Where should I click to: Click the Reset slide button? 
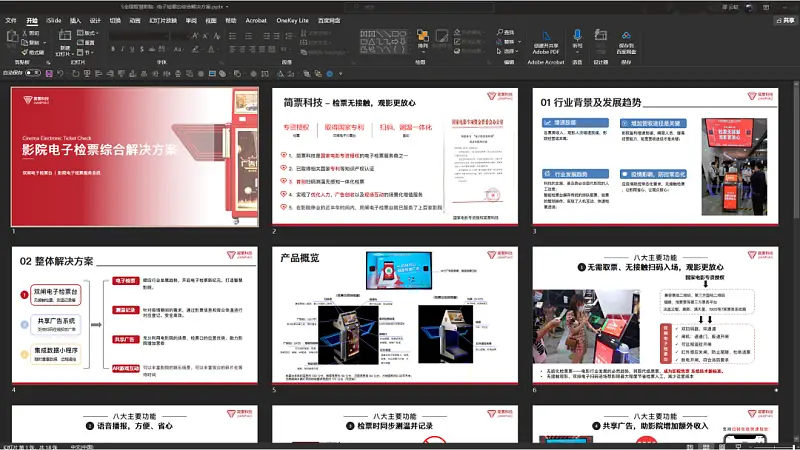[x=86, y=42]
